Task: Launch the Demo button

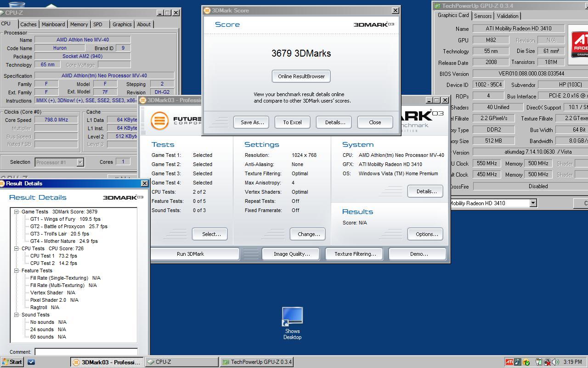Action: tap(418, 254)
